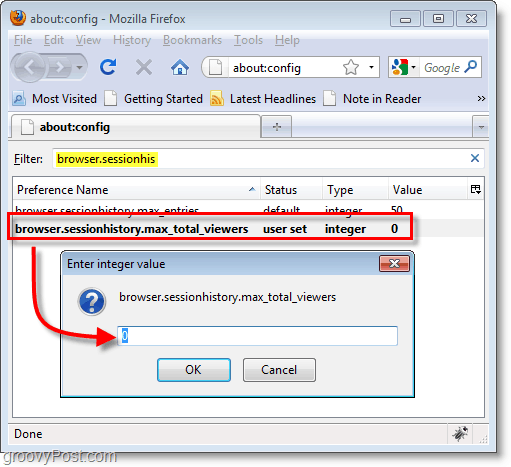Open the list all tabs dropdown
511x467 pixels.
coord(481,127)
